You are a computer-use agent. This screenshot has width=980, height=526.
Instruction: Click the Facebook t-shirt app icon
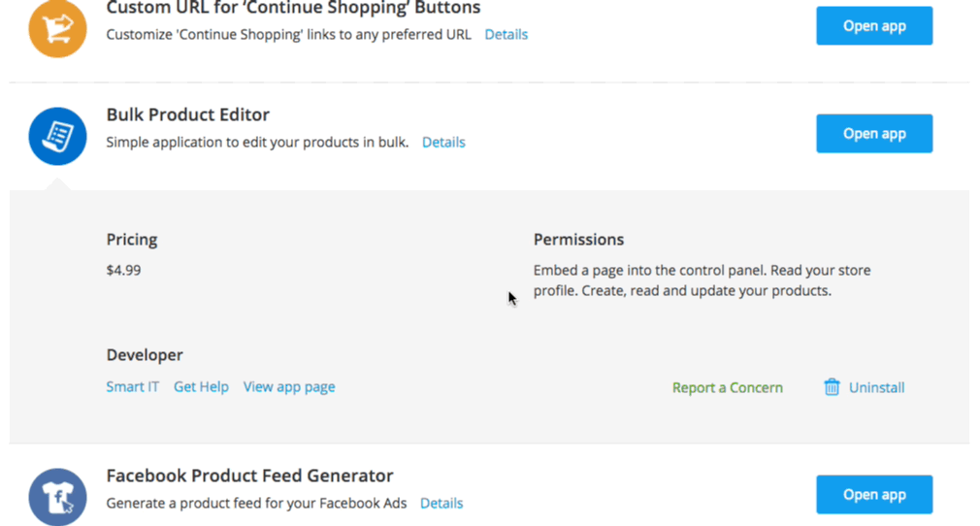[57, 497]
